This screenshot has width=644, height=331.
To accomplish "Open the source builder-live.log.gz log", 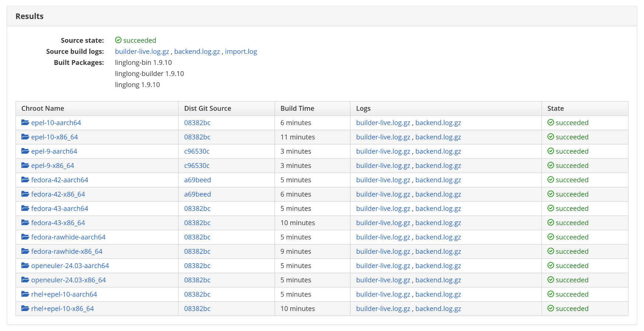I will pos(142,52).
